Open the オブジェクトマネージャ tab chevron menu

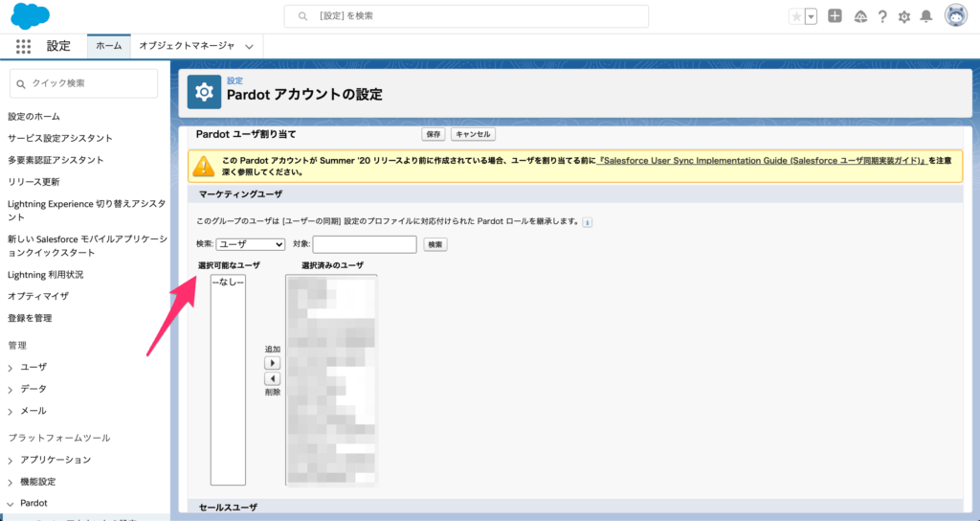click(x=250, y=46)
